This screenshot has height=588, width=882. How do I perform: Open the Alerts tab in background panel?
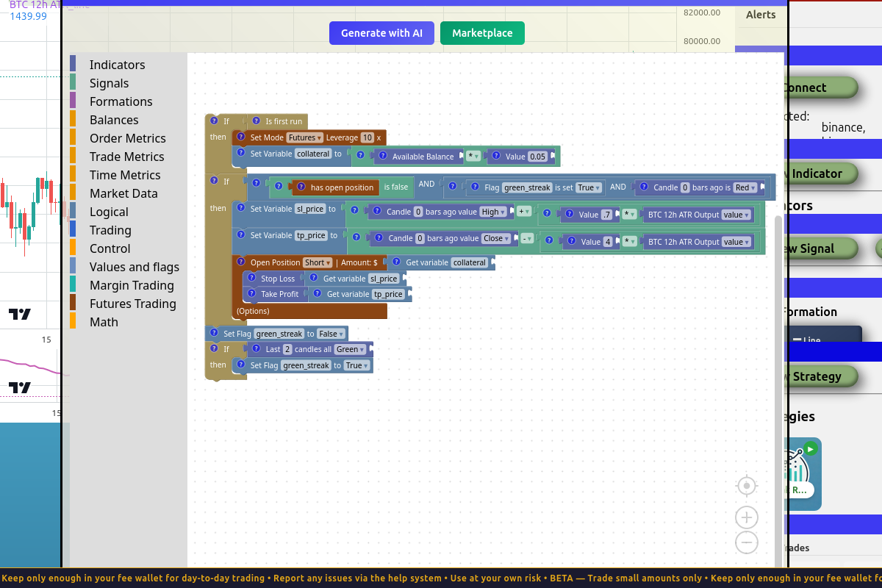(761, 15)
